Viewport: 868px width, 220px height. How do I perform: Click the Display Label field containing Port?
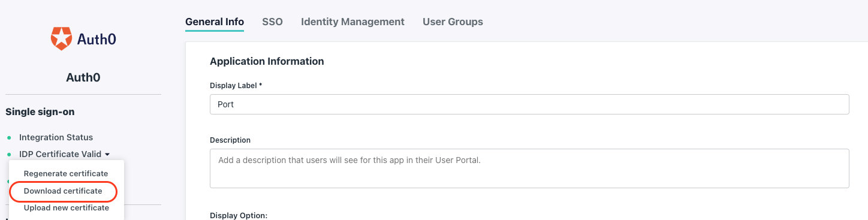pyautogui.click(x=529, y=104)
